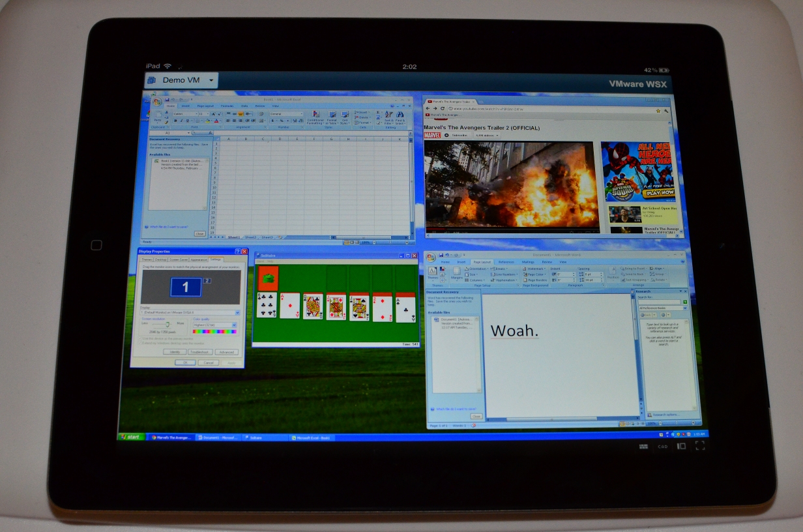Image resolution: width=803 pixels, height=532 pixels.
Task: Switch to Excel Formulas tab
Action: 227,106
